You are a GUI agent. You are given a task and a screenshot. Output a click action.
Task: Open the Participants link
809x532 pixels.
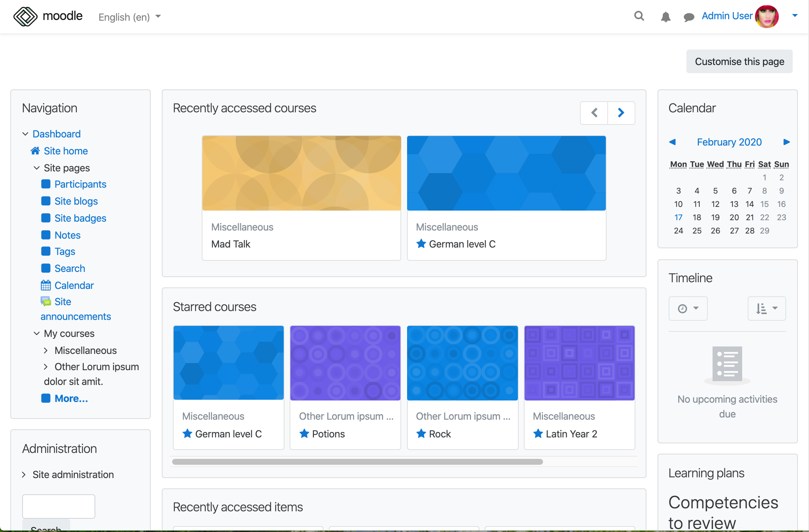coord(81,184)
